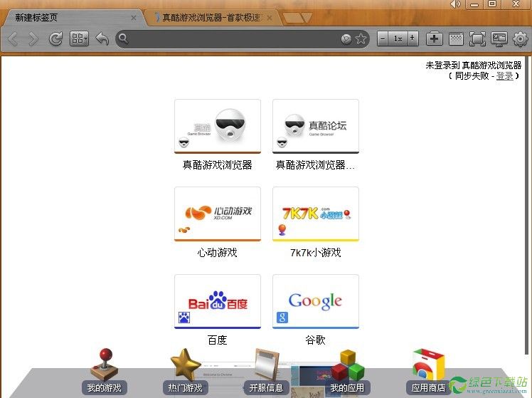This screenshot has height=398, width=532.
Task: Open the settings gear icon
Action: [521, 39]
